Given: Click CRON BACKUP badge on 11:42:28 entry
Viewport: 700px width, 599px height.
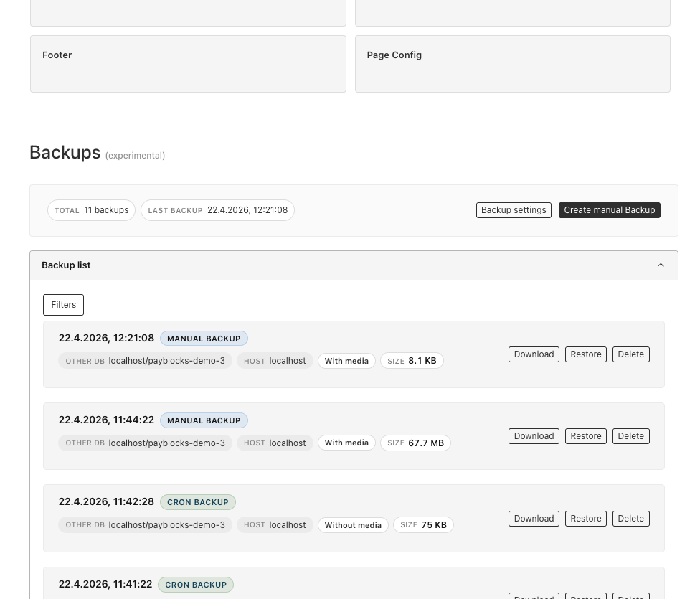Looking at the screenshot, I should [198, 503].
